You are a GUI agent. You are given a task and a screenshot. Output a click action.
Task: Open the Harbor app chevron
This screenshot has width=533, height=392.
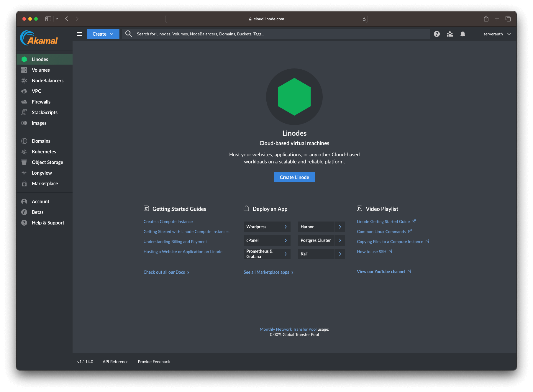coord(340,227)
